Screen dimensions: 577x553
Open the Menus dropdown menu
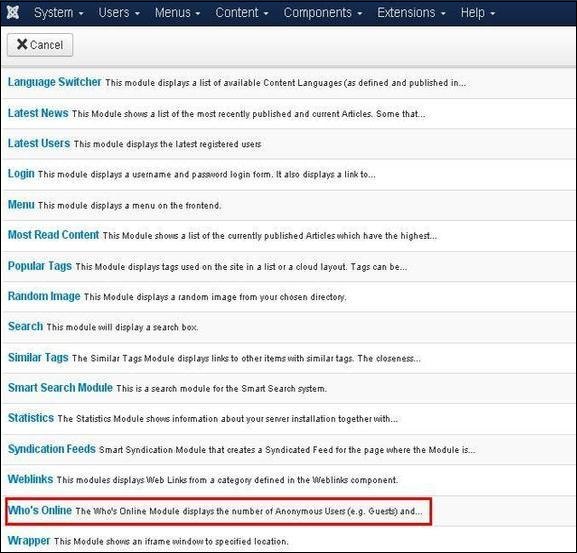(x=177, y=13)
